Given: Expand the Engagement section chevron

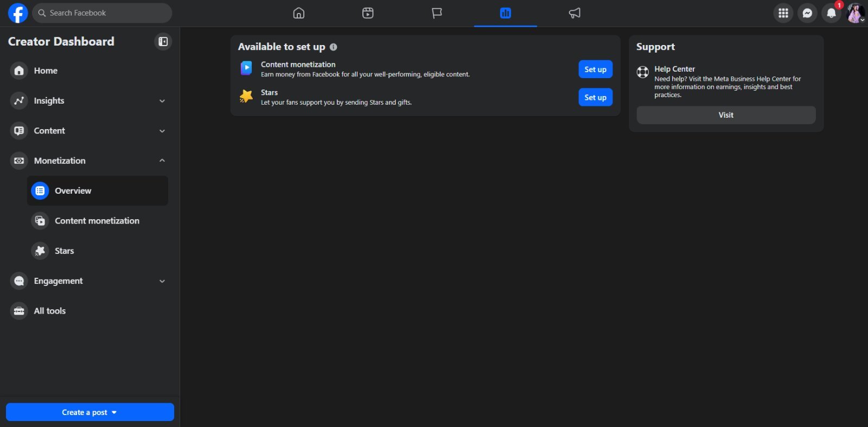Looking at the screenshot, I should pyautogui.click(x=162, y=281).
